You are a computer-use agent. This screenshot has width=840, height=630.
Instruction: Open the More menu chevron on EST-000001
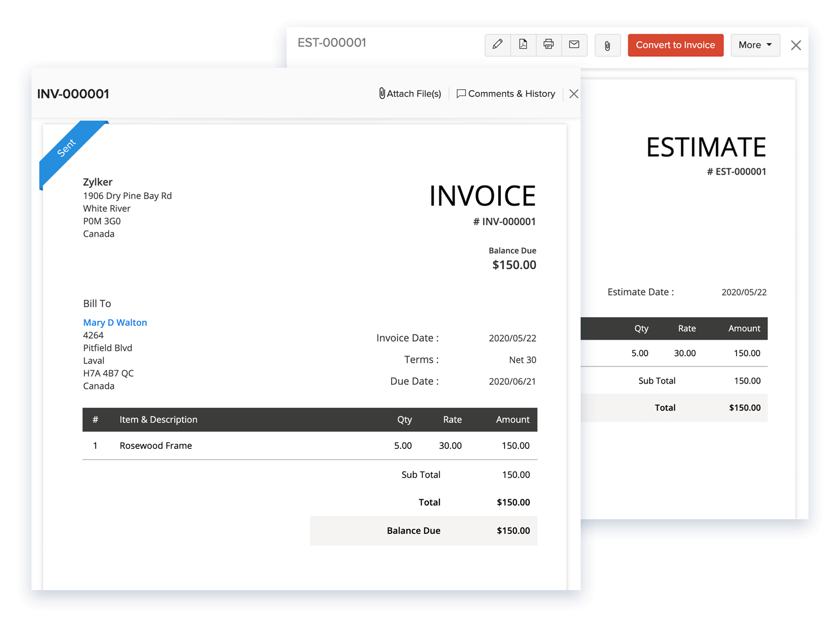769,45
